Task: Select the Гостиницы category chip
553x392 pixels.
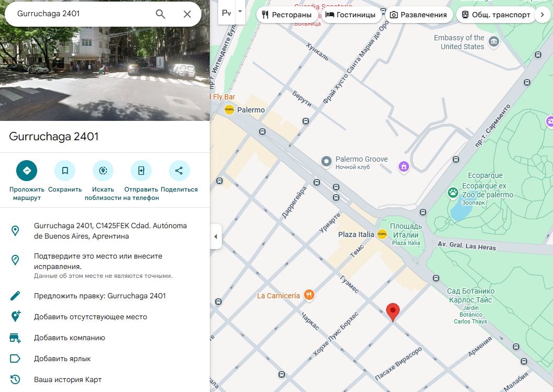Action: (350, 15)
